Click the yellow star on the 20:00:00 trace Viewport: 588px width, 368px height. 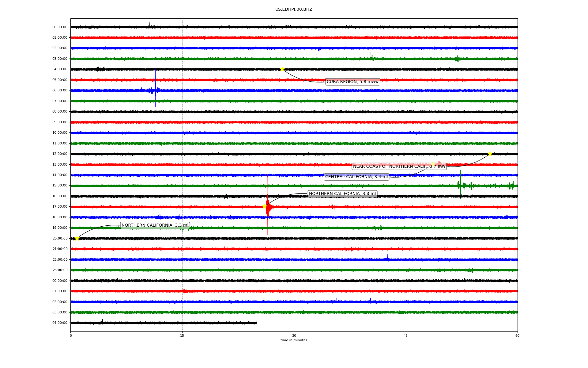click(x=77, y=238)
